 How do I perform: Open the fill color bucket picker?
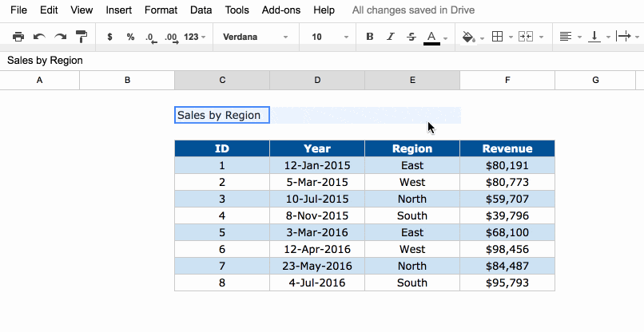pos(472,37)
